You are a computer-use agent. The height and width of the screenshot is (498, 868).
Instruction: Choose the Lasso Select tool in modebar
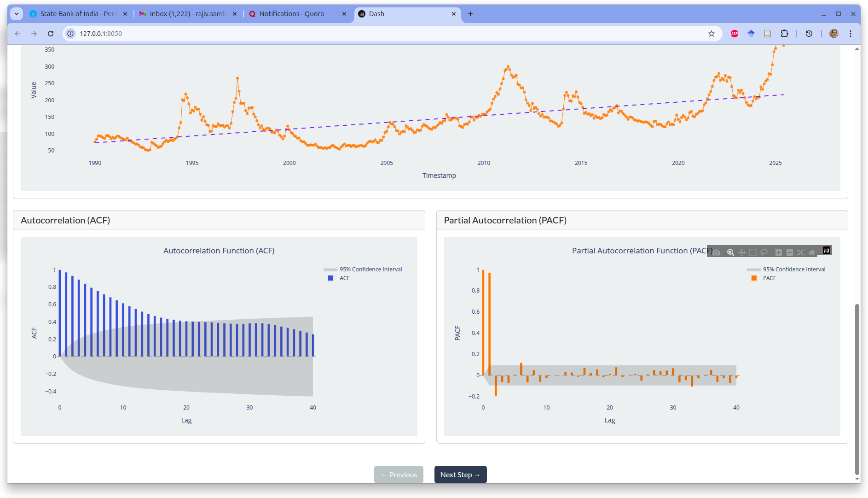tap(764, 252)
